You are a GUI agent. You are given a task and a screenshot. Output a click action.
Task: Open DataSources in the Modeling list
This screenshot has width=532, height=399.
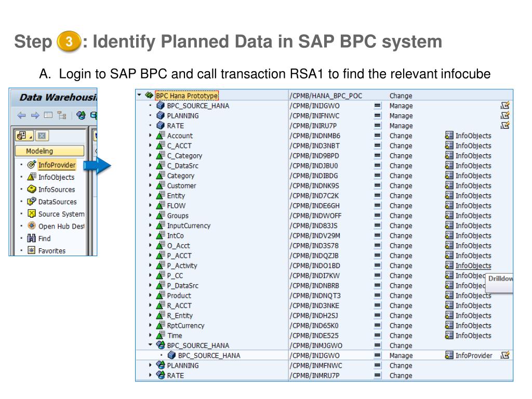coord(57,202)
